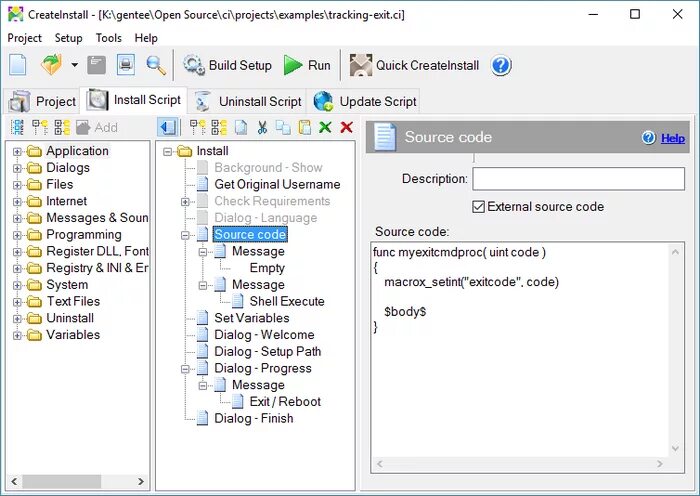Select the System folder in command list
Image resolution: width=700 pixels, height=496 pixels.
click(67, 285)
